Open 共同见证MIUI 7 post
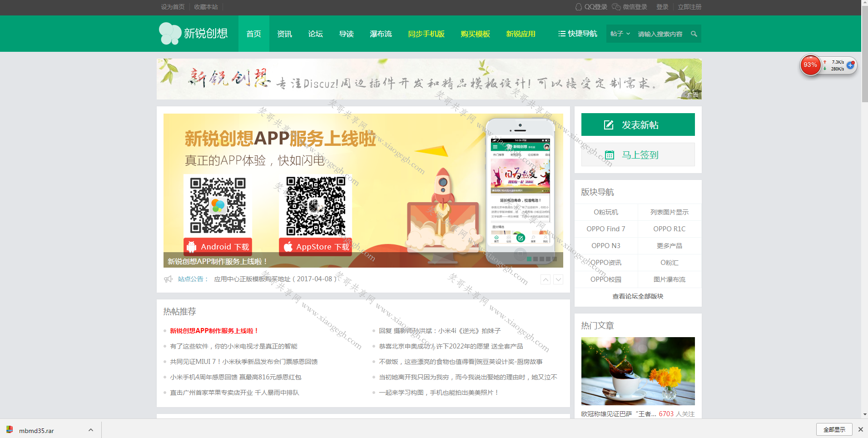The image size is (868, 438). [244, 362]
